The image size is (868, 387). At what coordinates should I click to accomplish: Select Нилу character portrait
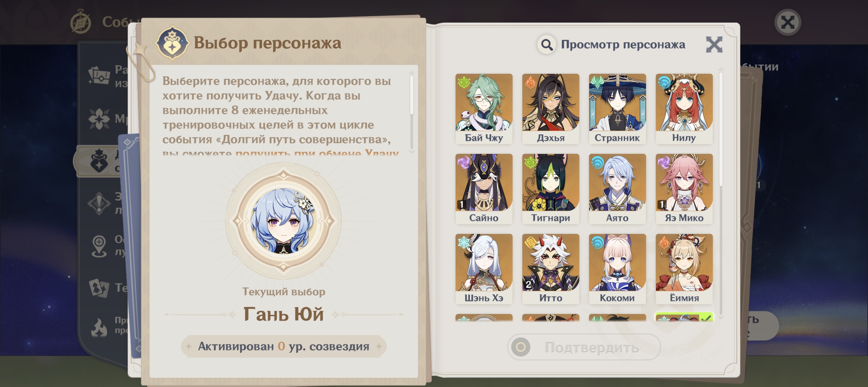pos(684,108)
